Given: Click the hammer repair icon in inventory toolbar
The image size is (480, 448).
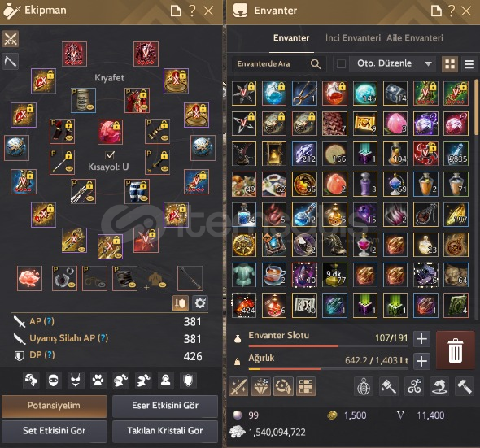Looking at the screenshot, I should tap(464, 386).
